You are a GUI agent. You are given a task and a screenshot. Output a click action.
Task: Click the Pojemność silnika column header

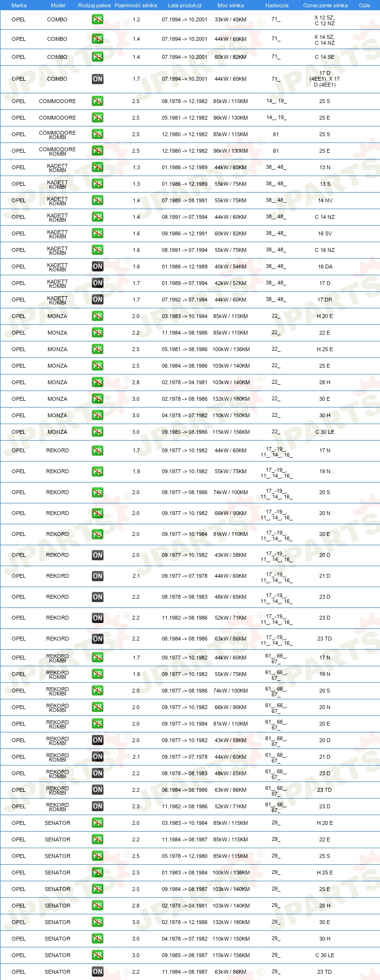(x=136, y=5)
